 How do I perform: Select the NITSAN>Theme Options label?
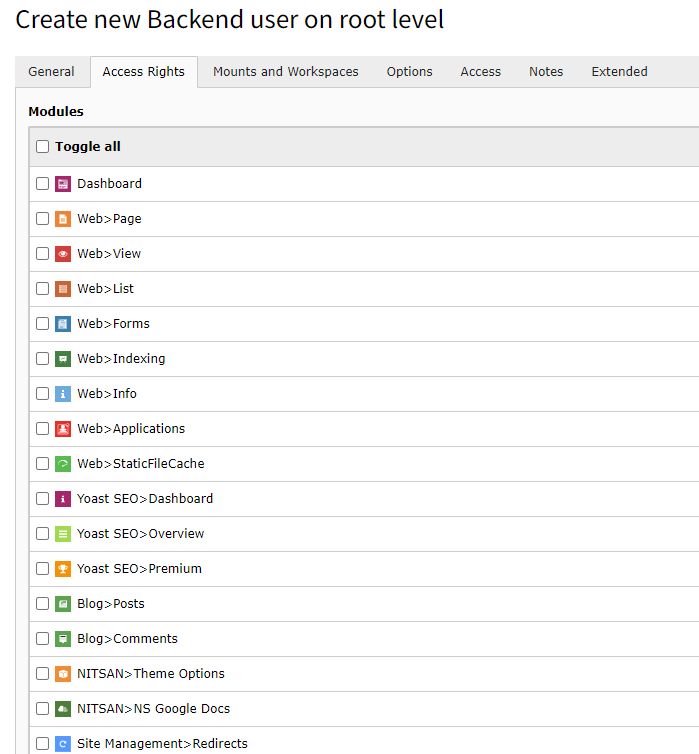[150, 674]
